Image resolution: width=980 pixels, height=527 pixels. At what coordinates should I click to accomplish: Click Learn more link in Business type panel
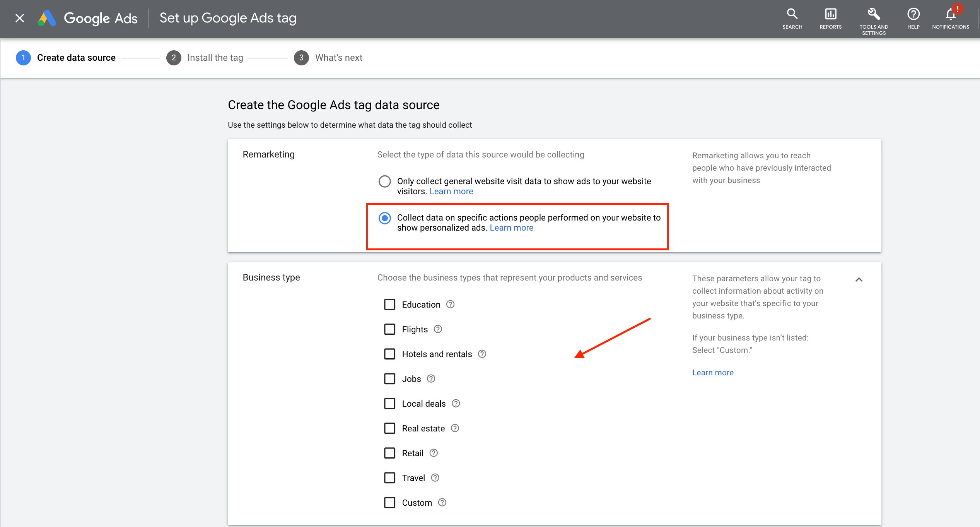[x=712, y=372]
